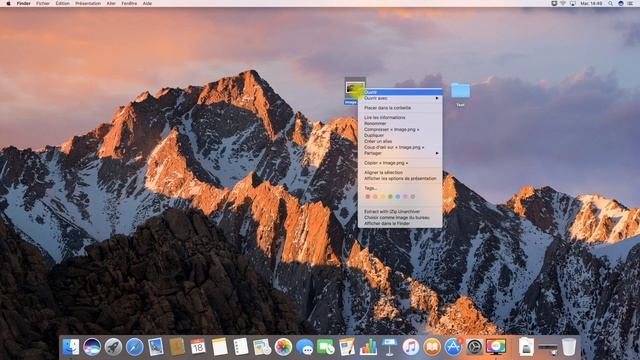The height and width of the screenshot is (360, 640).
Task: Choose Créer un alias
Action: (x=400, y=141)
